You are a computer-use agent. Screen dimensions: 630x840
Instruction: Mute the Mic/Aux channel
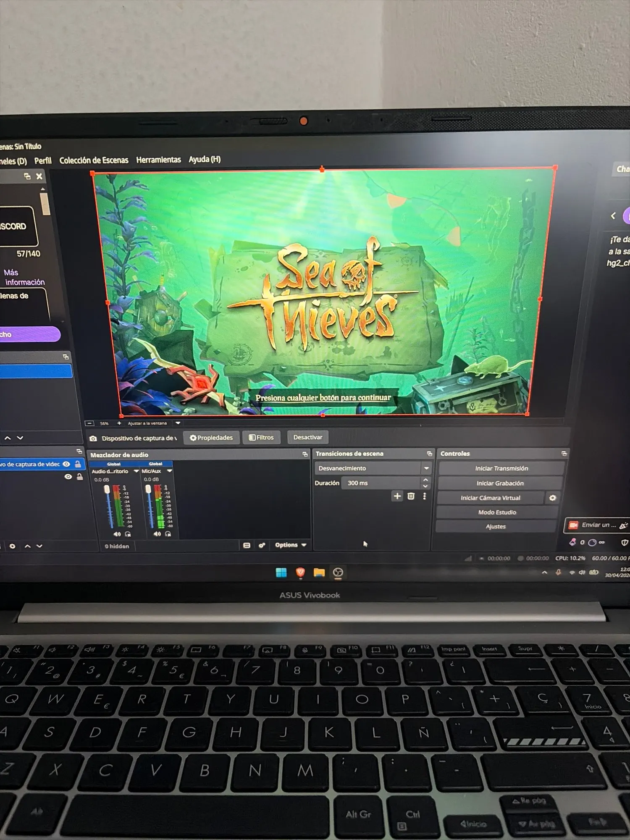click(157, 534)
